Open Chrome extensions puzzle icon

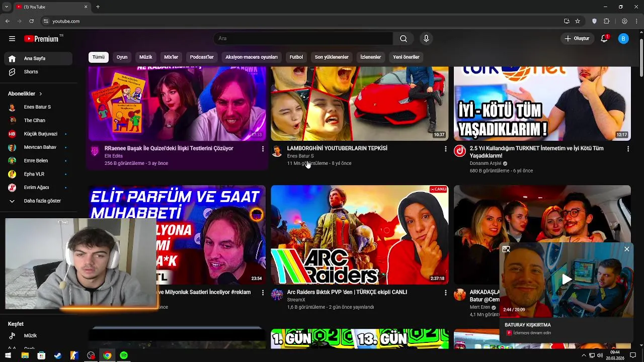(606, 21)
